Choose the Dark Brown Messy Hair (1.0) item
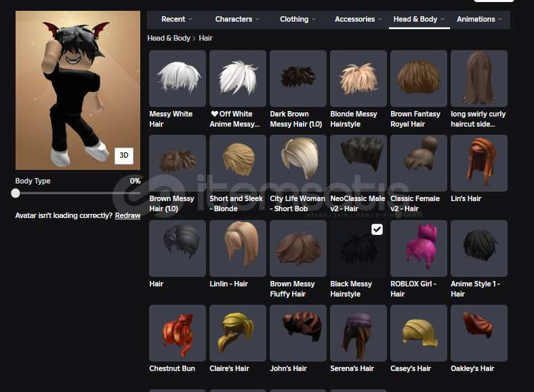The width and height of the screenshot is (534, 392). [x=298, y=79]
